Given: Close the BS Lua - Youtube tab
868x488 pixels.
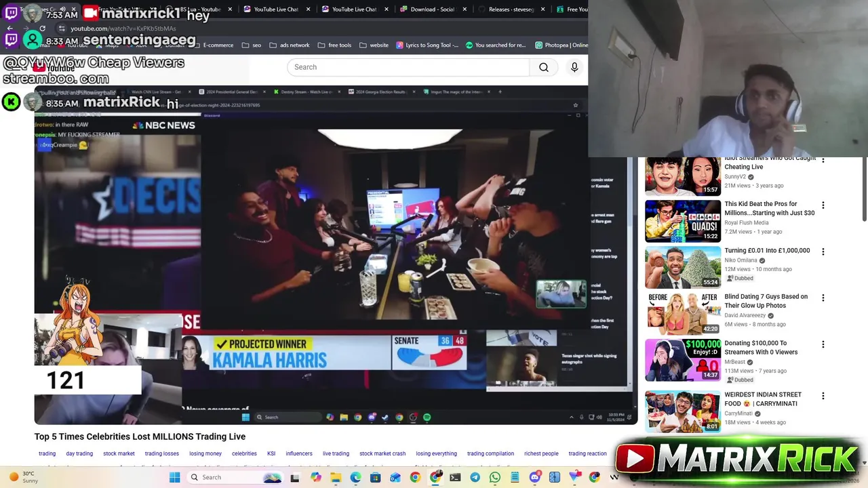Looking at the screenshot, I should point(230,9).
